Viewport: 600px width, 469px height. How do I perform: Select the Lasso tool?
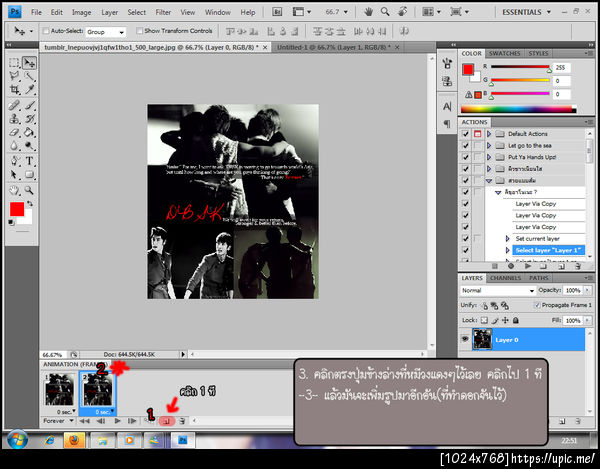[x=14, y=76]
